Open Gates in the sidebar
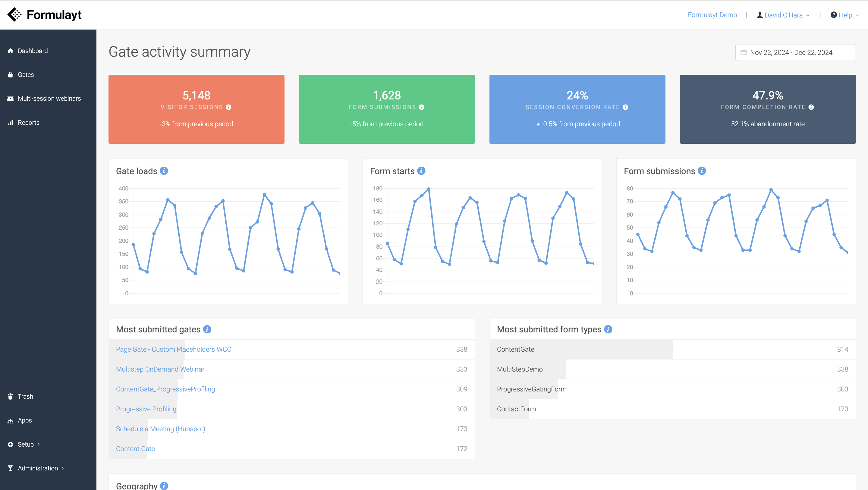This screenshot has width=868, height=490. [26, 74]
